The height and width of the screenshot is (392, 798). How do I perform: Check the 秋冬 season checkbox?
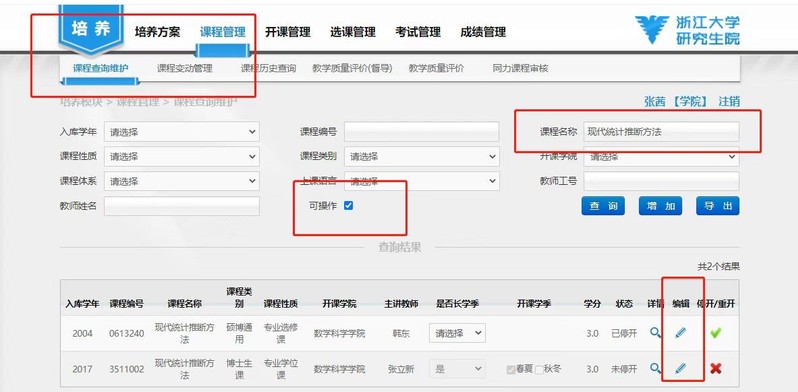[x=539, y=370]
